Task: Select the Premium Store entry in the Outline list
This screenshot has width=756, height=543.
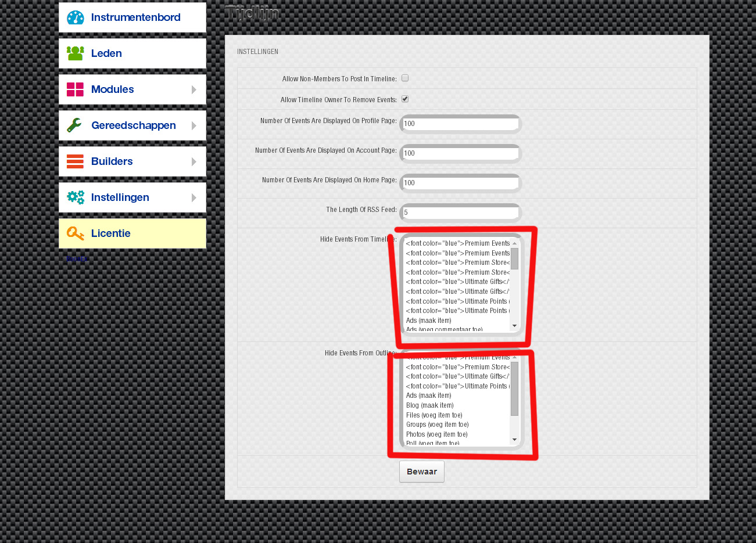Action: [457, 367]
